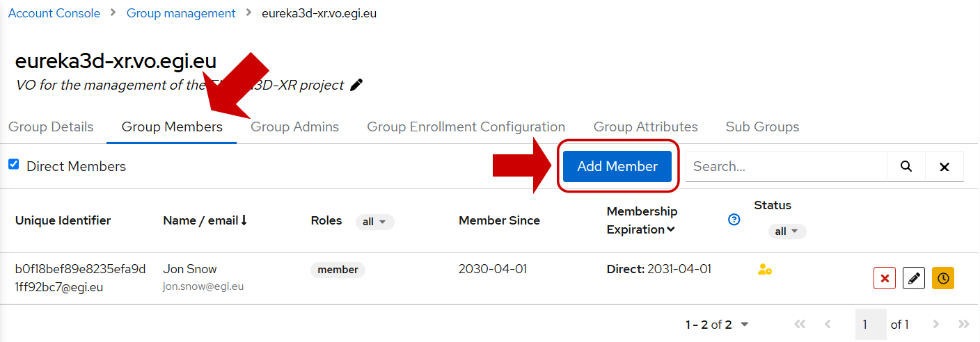Click the email jon.snow@egi.eu
Screen dimensions: 980x342
pyautogui.click(x=203, y=286)
